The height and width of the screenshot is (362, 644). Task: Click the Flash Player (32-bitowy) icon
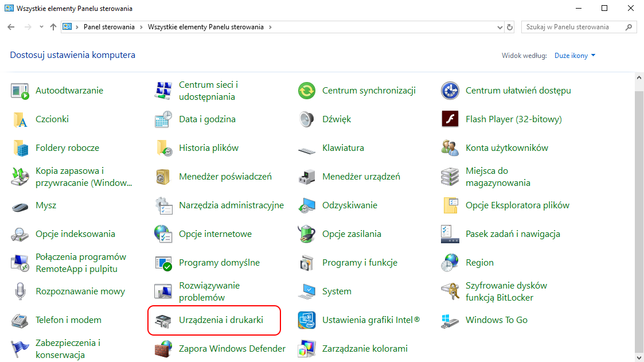(x=450, y=119)
